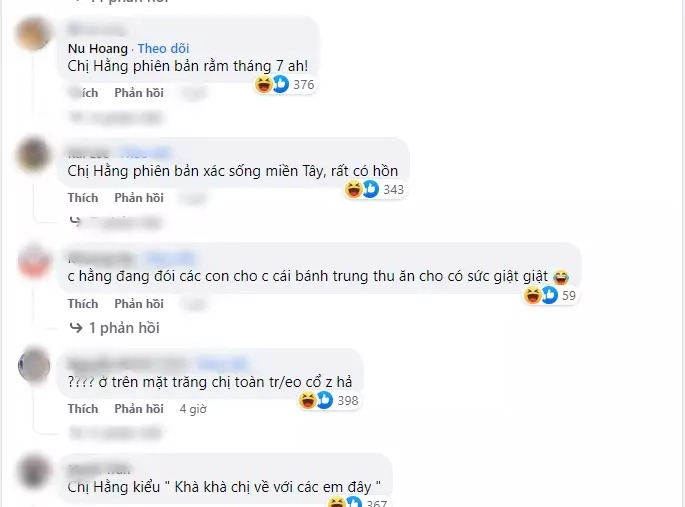Expand blurred replies under 'xác sống' comment

pos(115,222)
